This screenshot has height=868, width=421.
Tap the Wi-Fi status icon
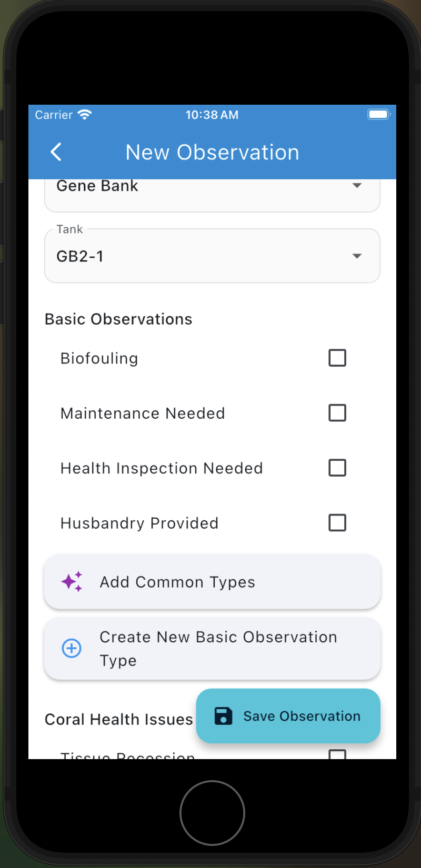click(x=84, y=115)
